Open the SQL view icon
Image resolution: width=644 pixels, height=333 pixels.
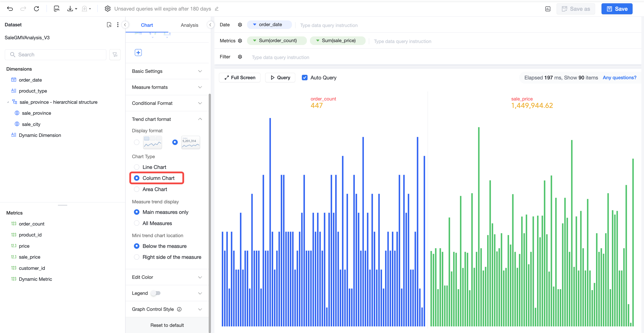coord(57,9)
